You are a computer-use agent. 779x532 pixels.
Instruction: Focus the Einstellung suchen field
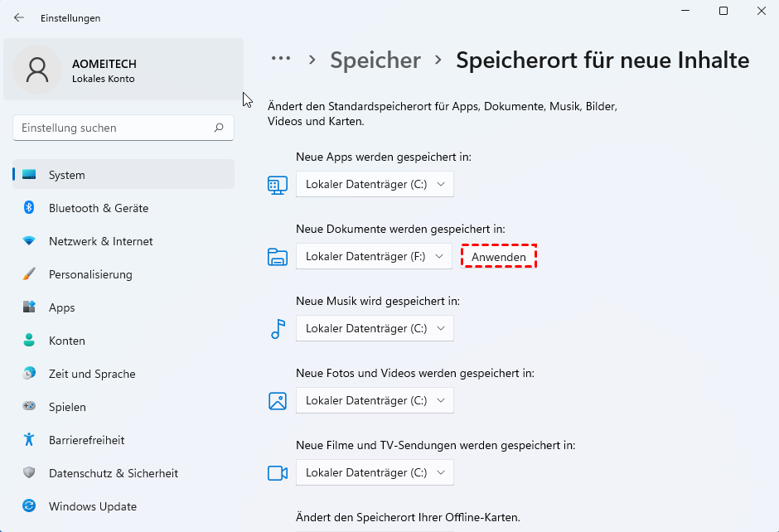pyautogui.click(x=112, y=128)
